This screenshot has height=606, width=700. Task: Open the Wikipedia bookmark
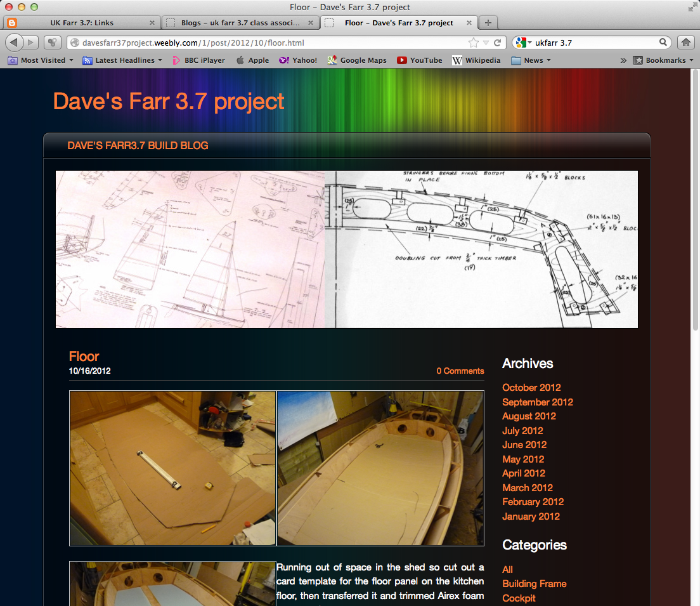(x=476, y=60)
